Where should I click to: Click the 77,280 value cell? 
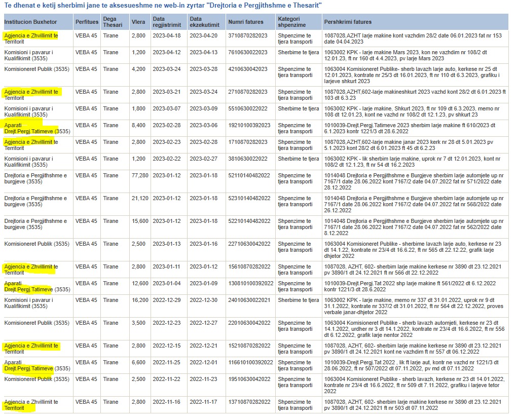tap(140, 175)
